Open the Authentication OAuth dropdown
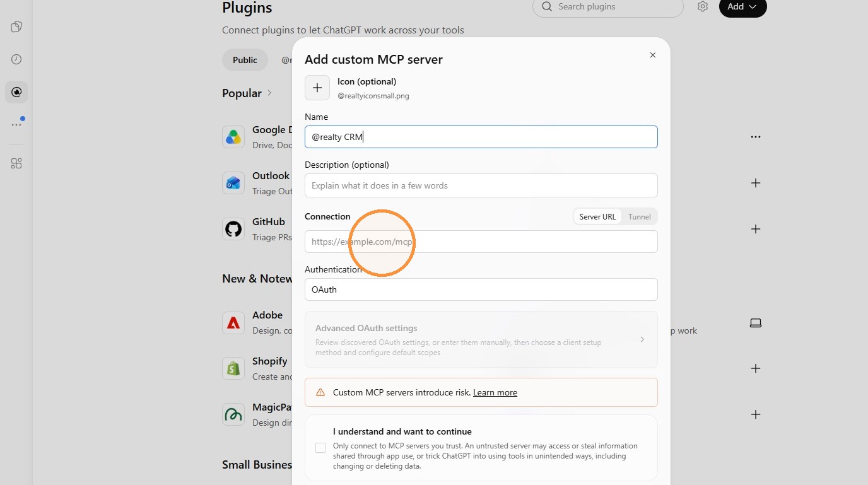The width and height of the screenshot is (868, 485). point(481,289)
